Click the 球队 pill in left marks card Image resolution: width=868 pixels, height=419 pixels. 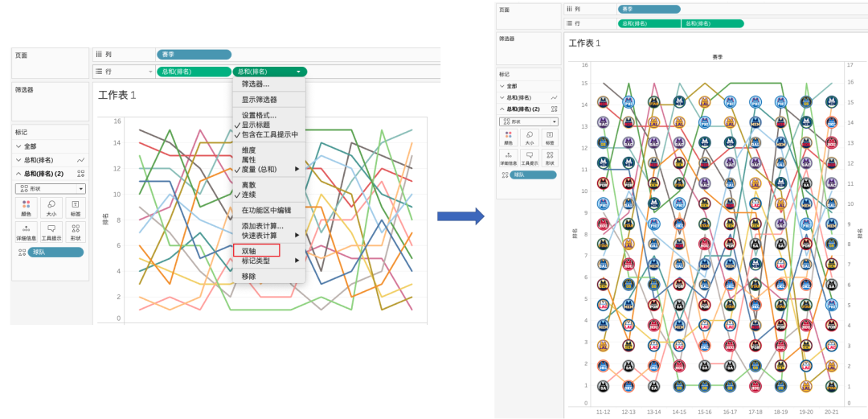56,253
